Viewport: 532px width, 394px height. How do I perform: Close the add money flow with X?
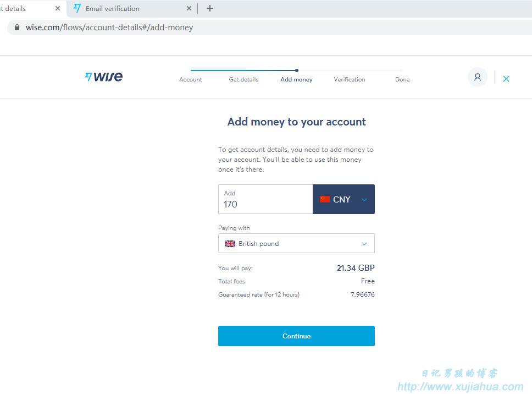pyautogui.click(x=506, y=79)
